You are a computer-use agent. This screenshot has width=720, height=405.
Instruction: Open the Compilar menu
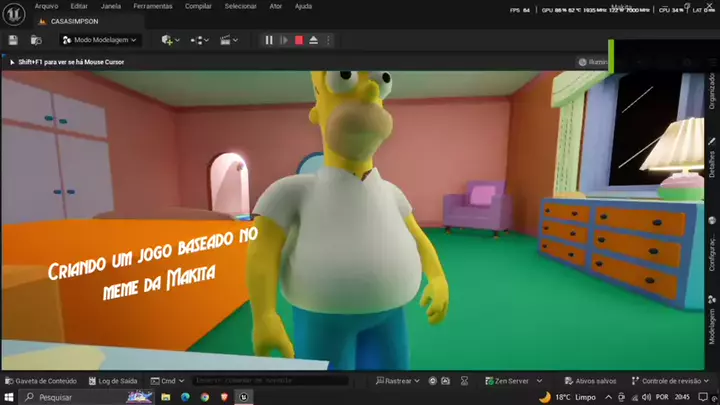[x=198, y=6]
